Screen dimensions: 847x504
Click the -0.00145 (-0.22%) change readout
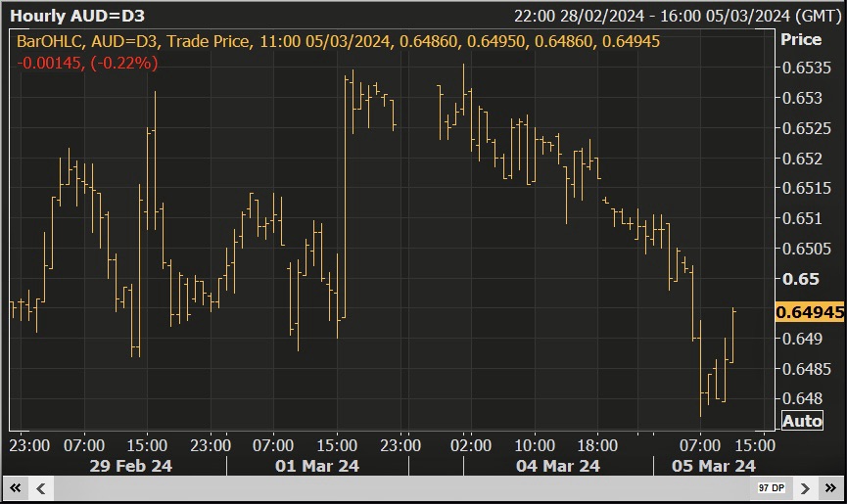point(87,63)
